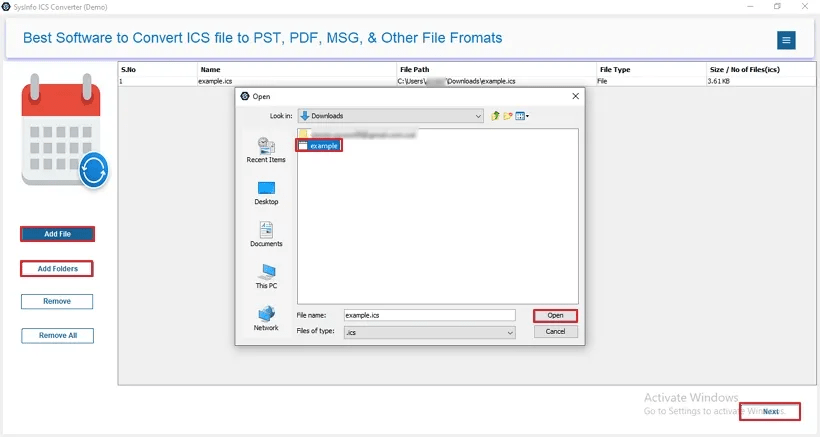Click the S.No column header
The width and height of the screenshot is (820, 437).
(158, 70)
